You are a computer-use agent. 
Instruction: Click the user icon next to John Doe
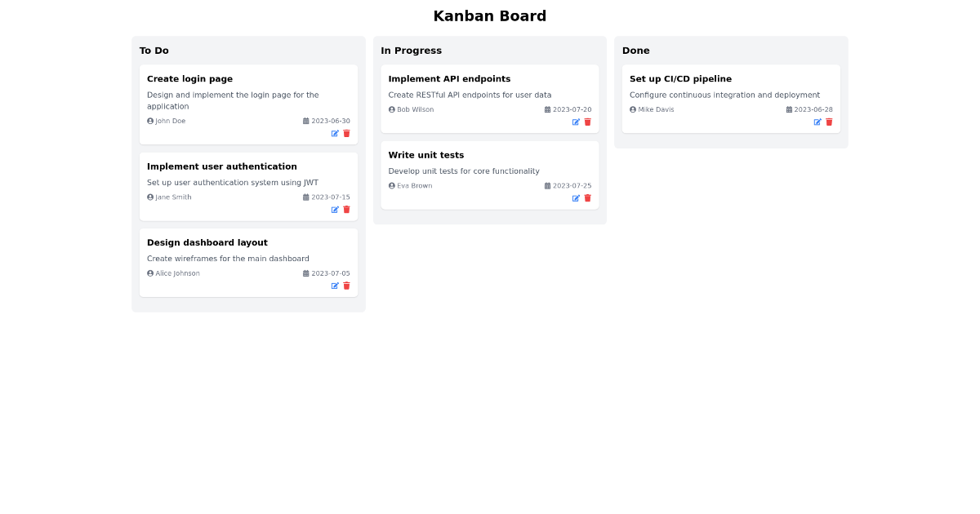click(x=149, y=120)
